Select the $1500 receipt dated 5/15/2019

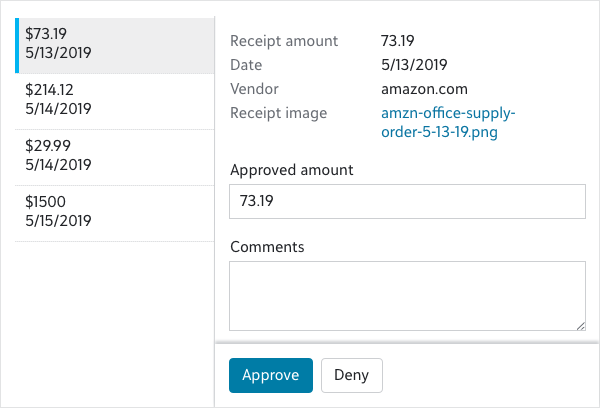[110, 212]
